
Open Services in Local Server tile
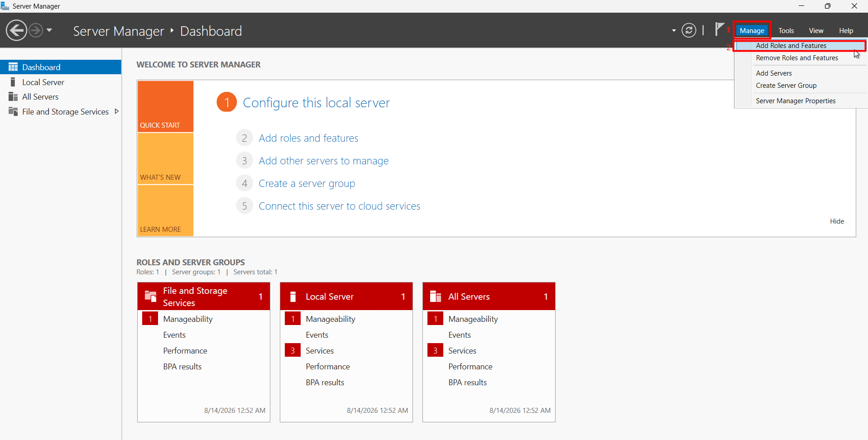pyautogui.click(x=320, y=351)
